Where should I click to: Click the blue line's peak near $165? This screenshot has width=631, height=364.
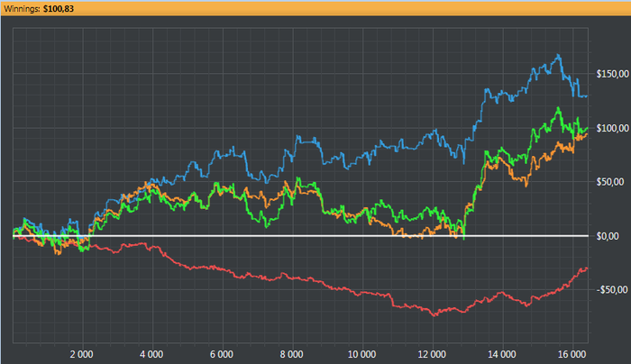coord(558,55)
